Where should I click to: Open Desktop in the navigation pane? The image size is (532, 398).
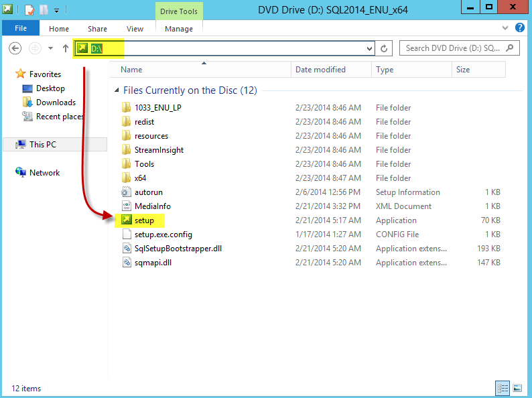coord(50,88)
